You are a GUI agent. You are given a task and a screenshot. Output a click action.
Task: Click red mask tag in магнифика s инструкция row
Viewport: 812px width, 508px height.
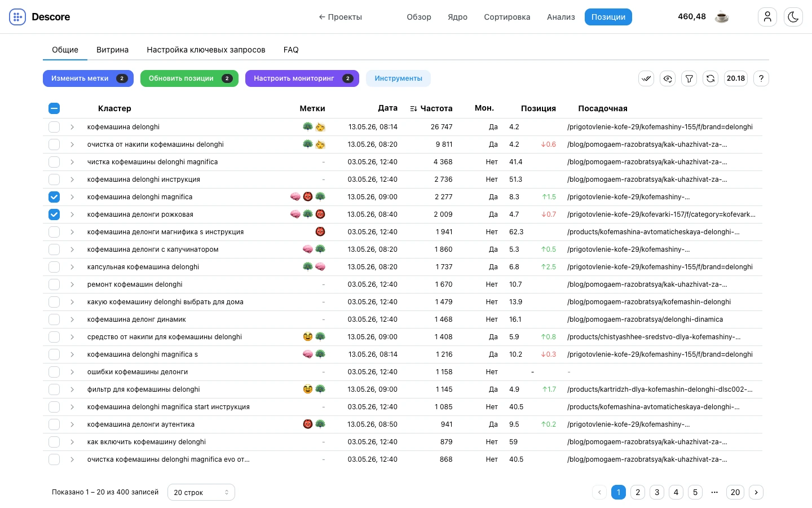click(320, 232)
